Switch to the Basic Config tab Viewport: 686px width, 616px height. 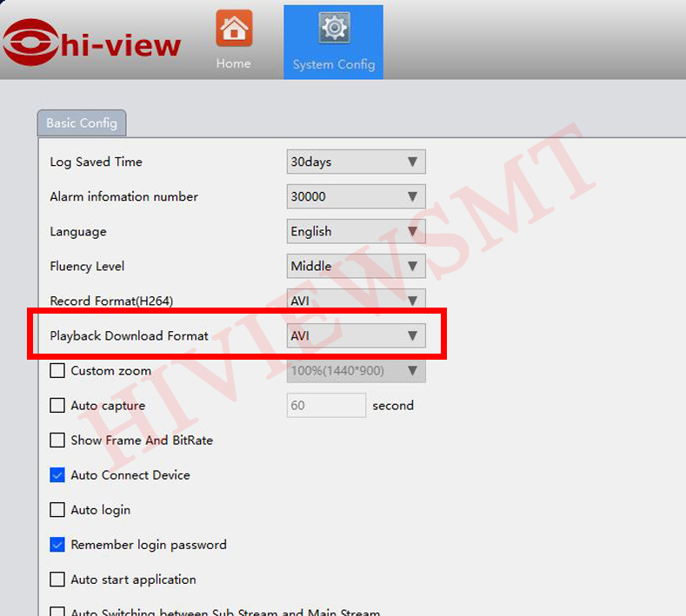pyautogui.click(x=82, y=123)
